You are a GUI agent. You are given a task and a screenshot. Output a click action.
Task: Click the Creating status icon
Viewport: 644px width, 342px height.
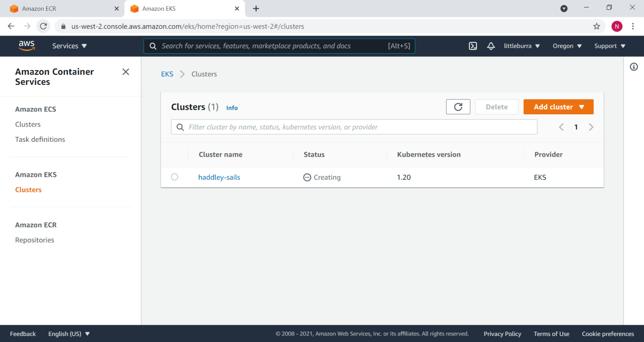point(307,177)
